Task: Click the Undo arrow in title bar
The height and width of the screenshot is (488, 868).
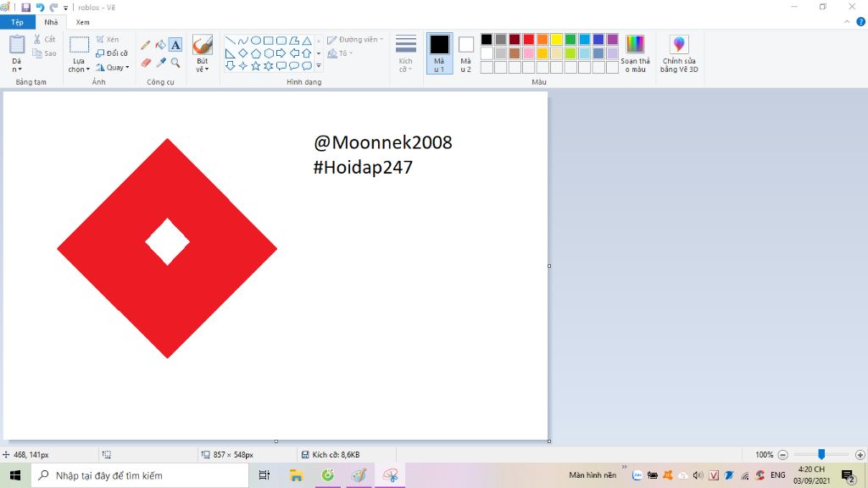Action: tap(40, 7)
